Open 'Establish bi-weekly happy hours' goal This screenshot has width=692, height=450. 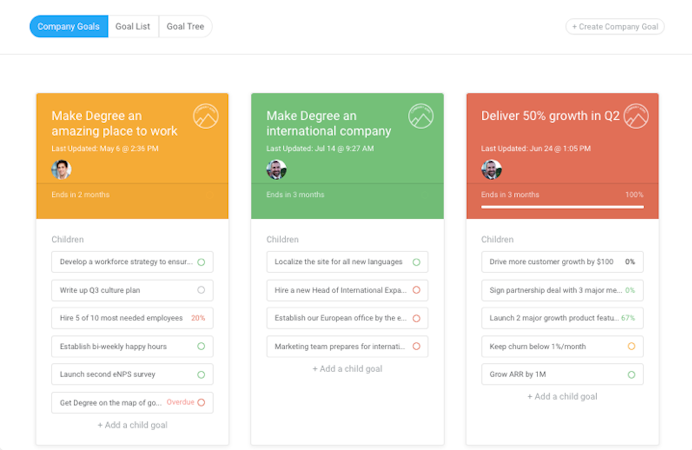click(132, 346)
